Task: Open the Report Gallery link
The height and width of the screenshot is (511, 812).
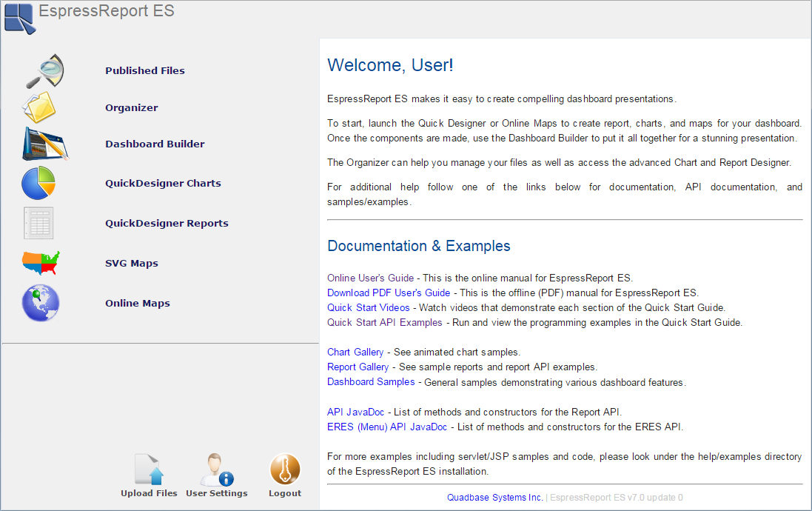Action: (x=358, y=367)
